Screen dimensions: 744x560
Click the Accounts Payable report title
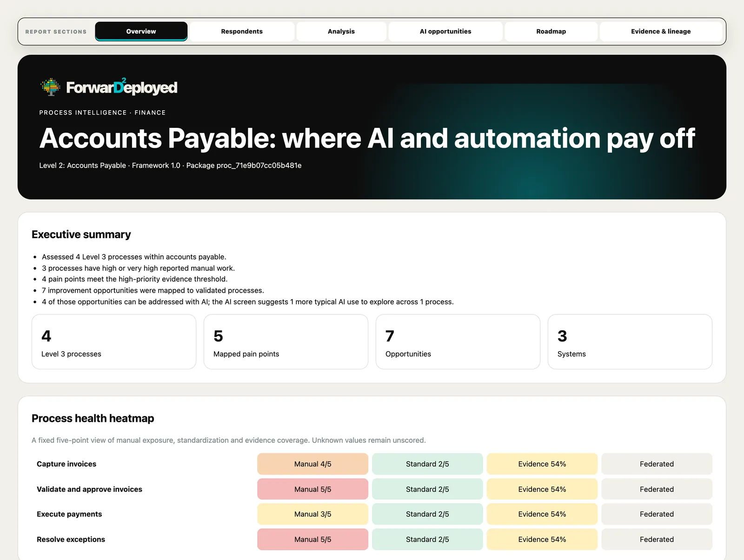367,139
